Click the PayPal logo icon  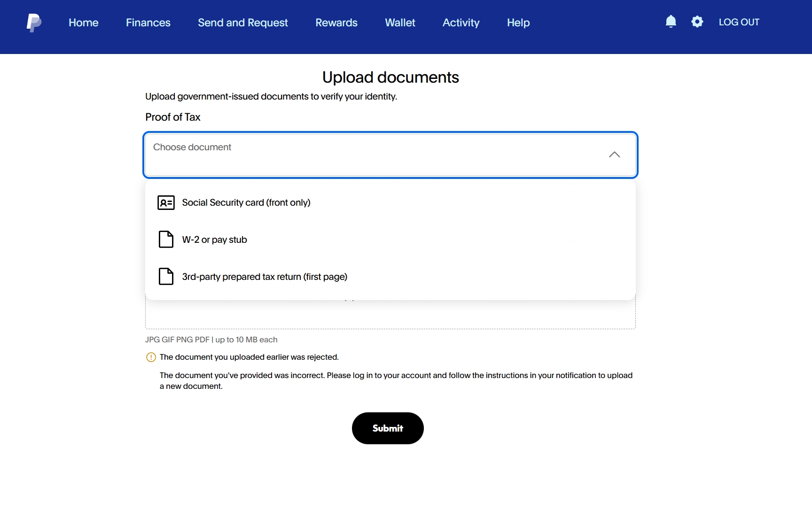34,23
